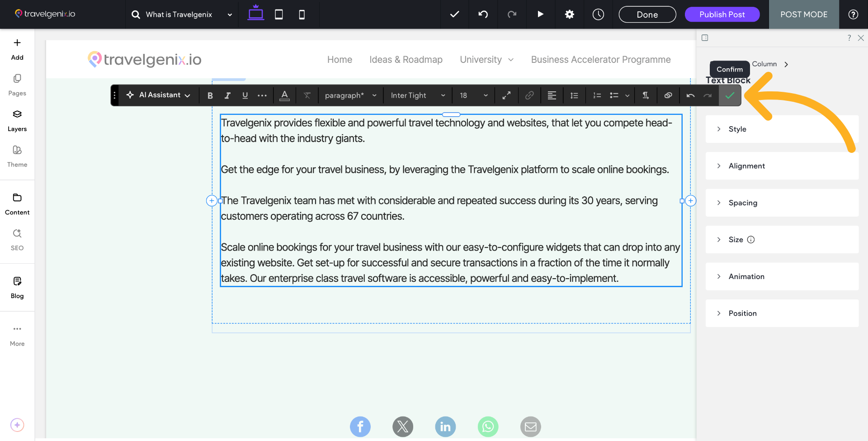Switch to POST MODE tab
868x441 pixels.
click(x=804, y=14)
